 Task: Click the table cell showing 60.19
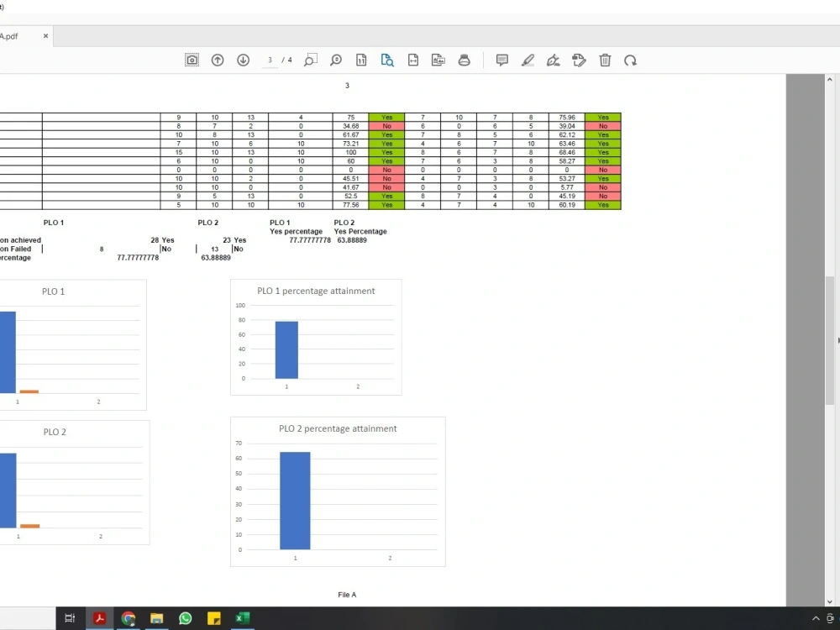pos(567,205)
